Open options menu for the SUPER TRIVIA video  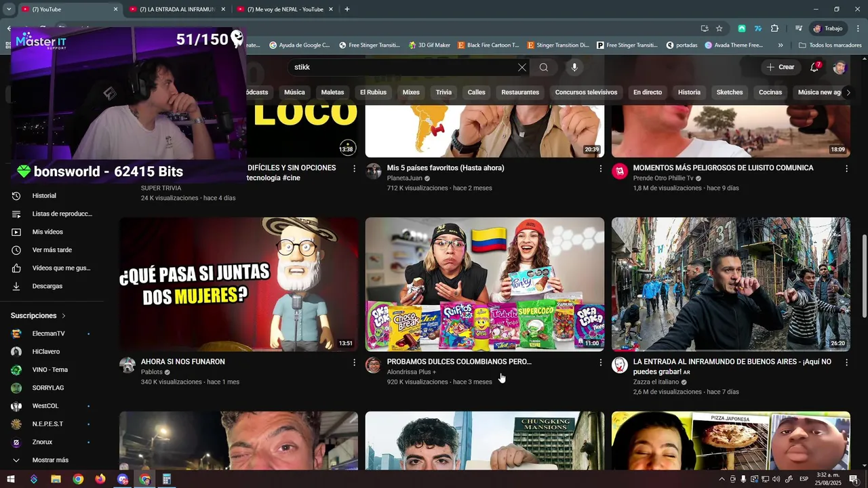pyautogui.click(x=354, y=168)
